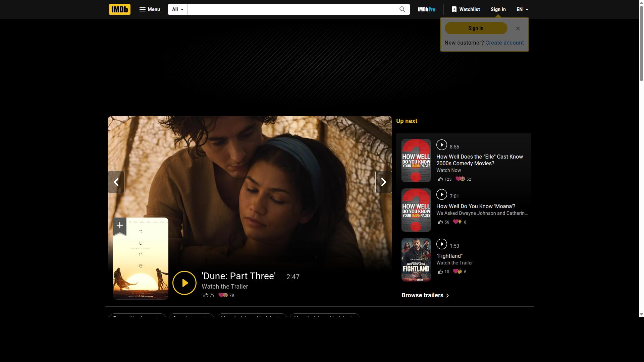Click the scrollbar up arrow
The height and width of the screenshot is (362, 644).
(641, 2)
